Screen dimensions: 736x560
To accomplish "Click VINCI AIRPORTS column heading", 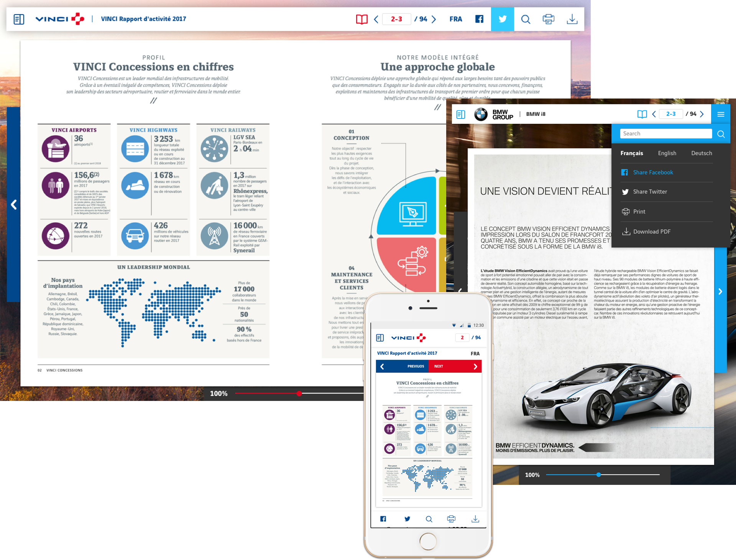I will [74, 130].
